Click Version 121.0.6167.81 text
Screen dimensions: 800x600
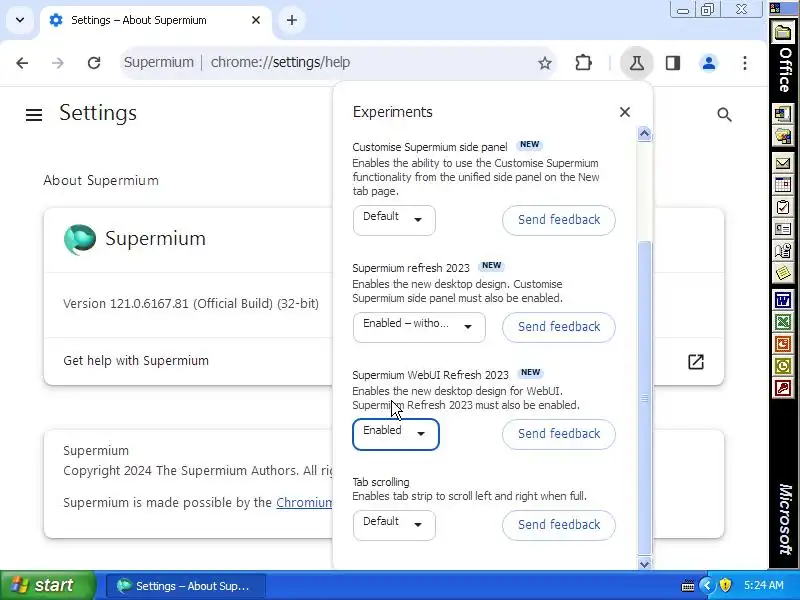[x=191, y=304]
